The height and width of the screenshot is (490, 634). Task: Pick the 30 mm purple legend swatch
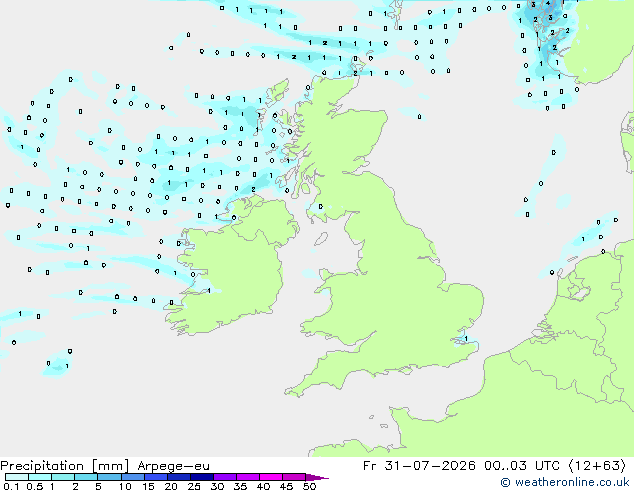tap(224, 477)
